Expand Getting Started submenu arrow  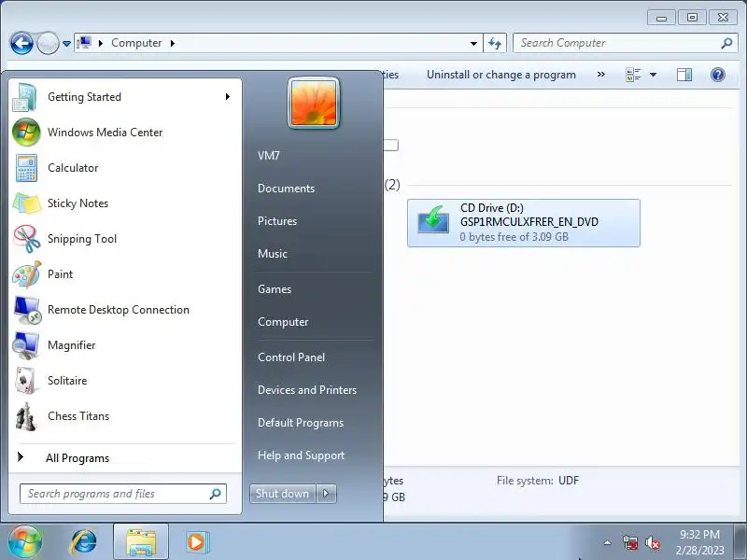[227, 97]
